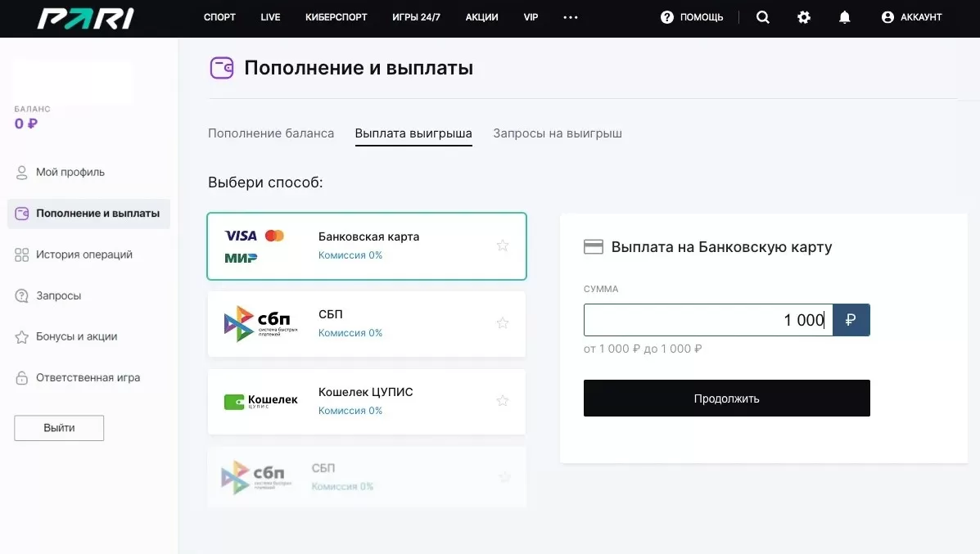980x554 pixels.
Task: Open settings via the gear icon
Action: click(x=803, y=16)
